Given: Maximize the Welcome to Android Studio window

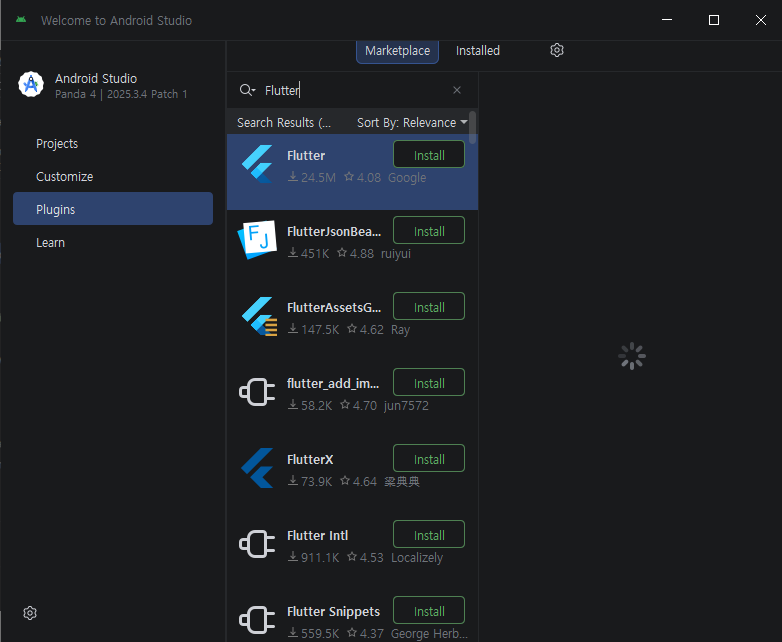Looking at the screenshot, I should point(714,20).
